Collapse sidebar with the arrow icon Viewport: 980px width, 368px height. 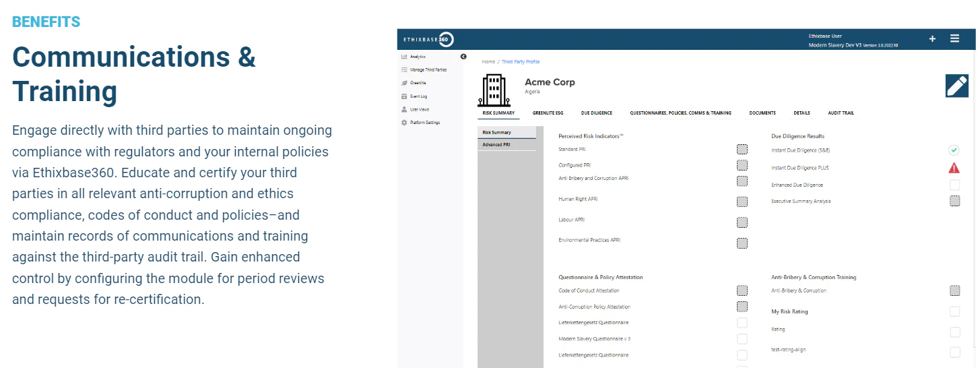(x=463, y=57)
